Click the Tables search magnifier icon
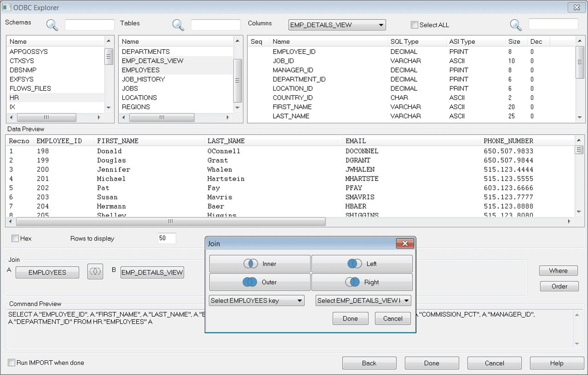This screenshot has width=588, height=375. point(178,25)
